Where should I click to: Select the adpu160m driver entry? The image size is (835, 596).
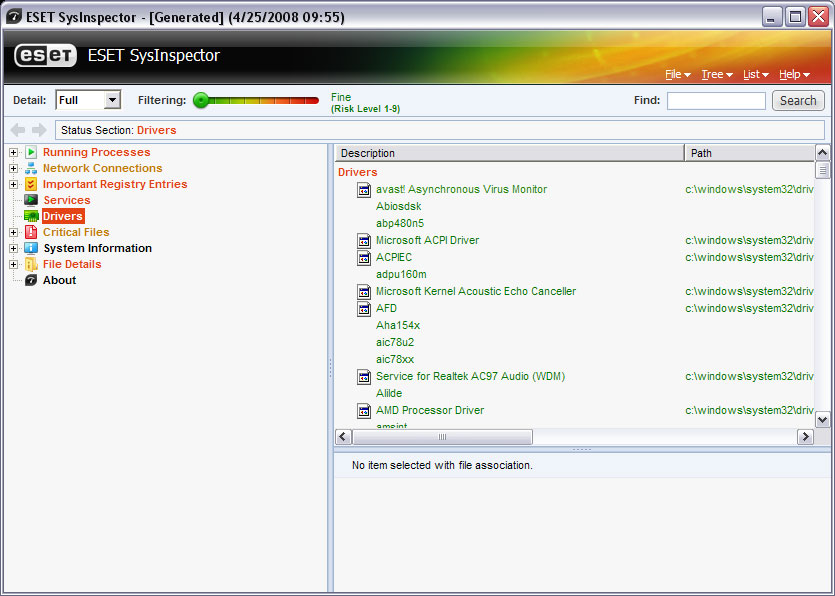click(401, 275)
